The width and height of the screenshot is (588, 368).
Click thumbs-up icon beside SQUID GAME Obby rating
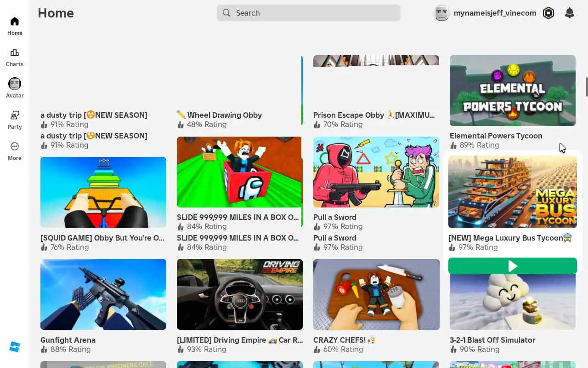pos(44,247)
